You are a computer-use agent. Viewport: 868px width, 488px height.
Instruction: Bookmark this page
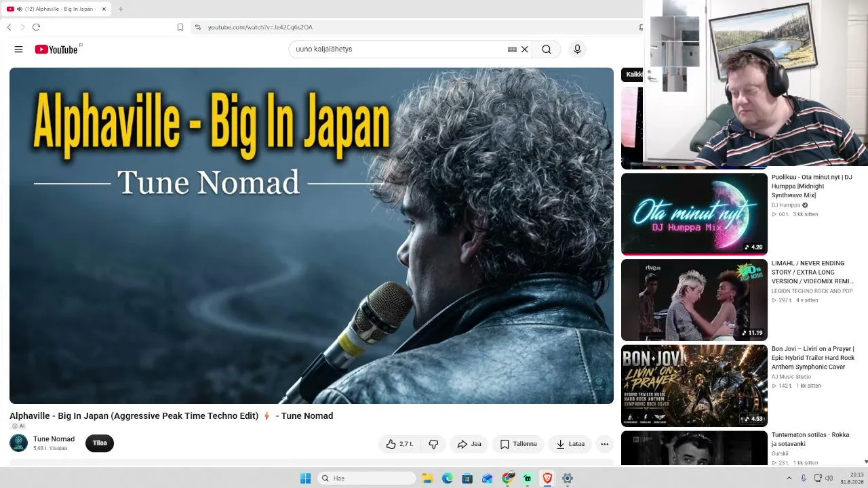[180, 27]
